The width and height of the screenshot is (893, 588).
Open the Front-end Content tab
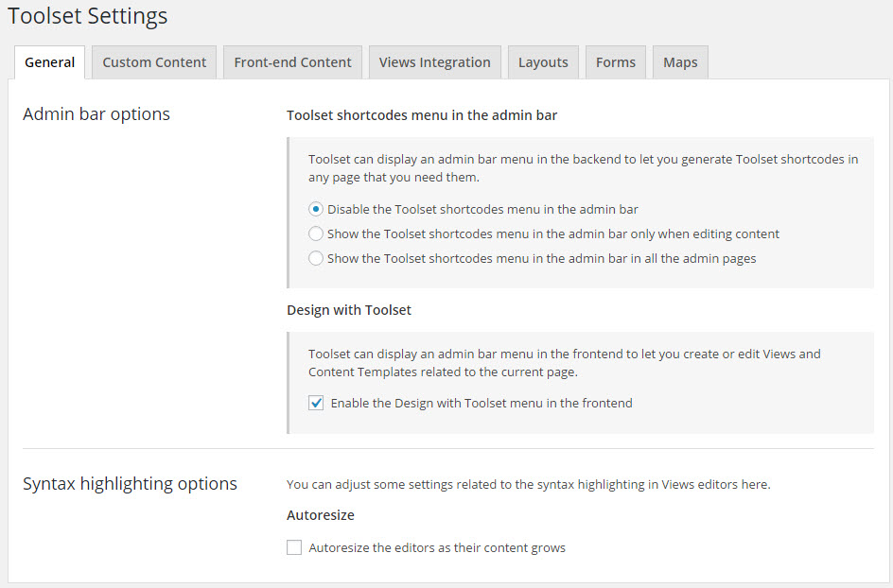click(x=292, y=62)
